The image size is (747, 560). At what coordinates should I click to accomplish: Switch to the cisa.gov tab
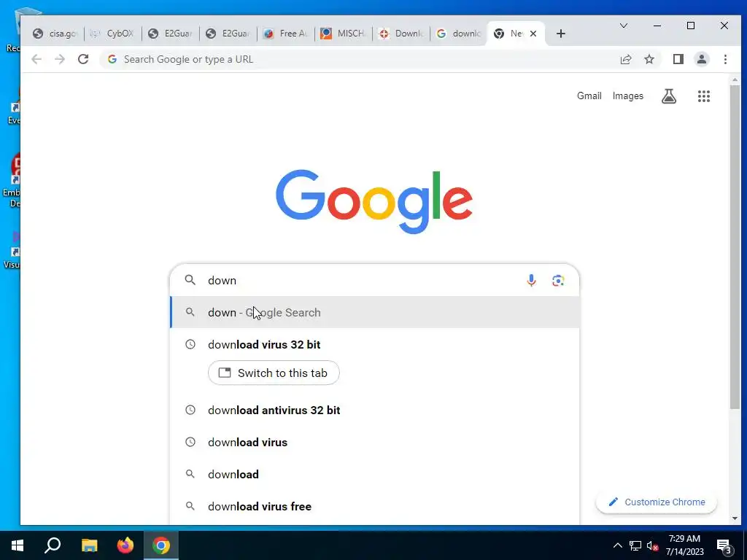[x=55, y=34]
